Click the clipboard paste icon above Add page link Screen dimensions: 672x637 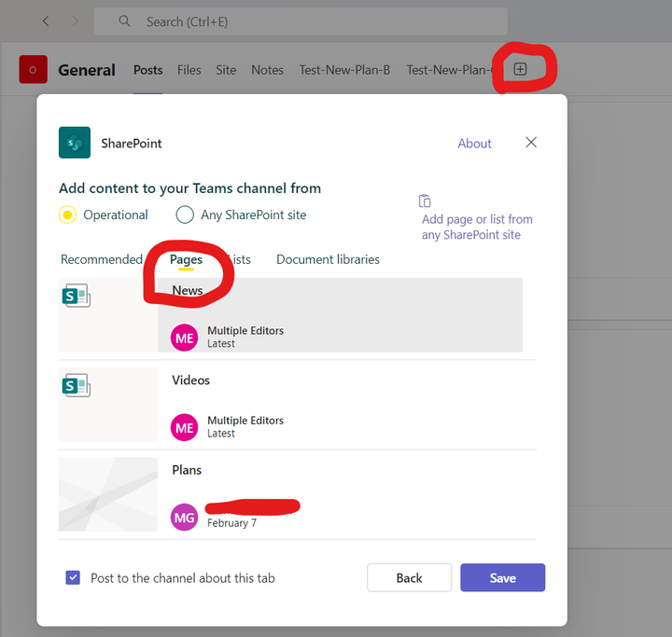tap(425, 201)
